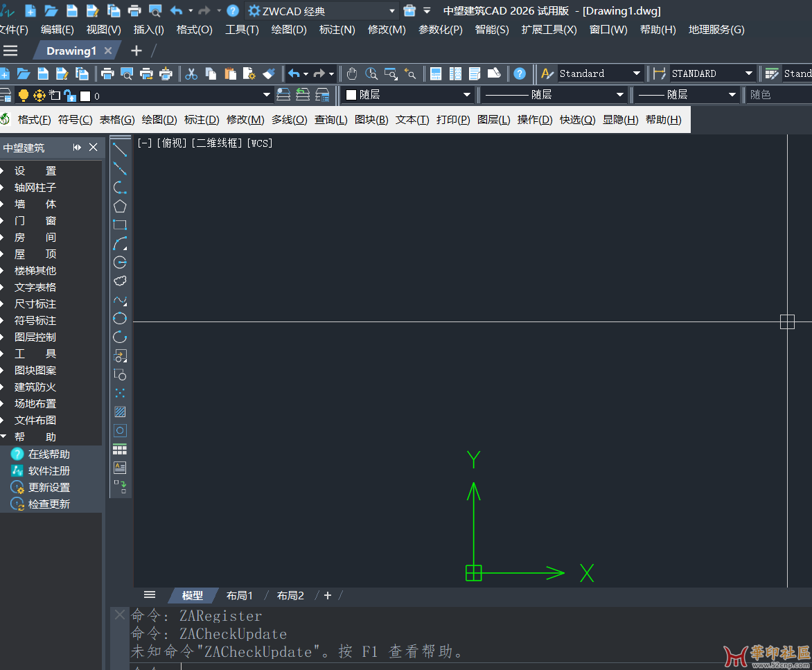Switch to the 布局1 layout tab
The height and width of the screenshot is (670, 812).
tap(239, 595)
